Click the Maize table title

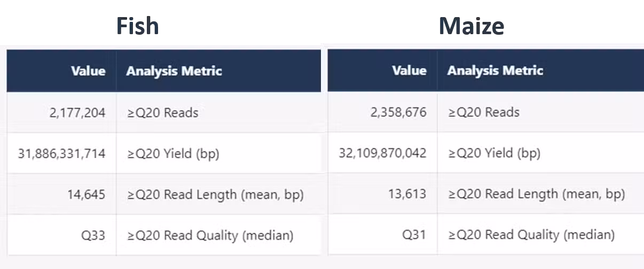[x=472, y=26]
